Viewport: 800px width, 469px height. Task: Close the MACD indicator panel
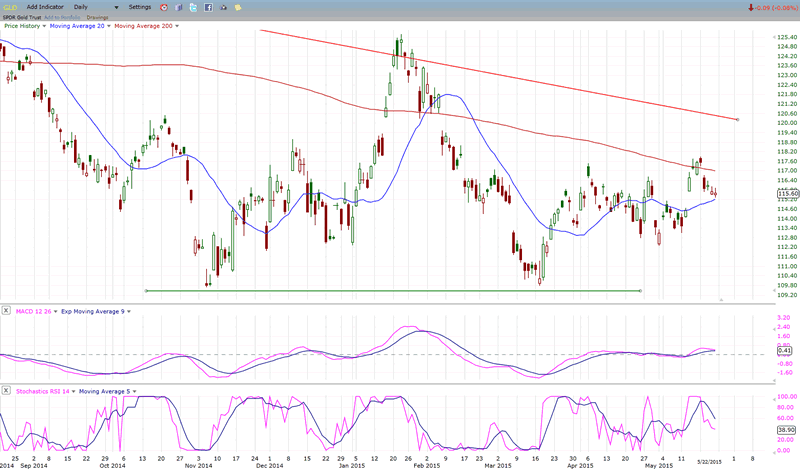(6, 310)
